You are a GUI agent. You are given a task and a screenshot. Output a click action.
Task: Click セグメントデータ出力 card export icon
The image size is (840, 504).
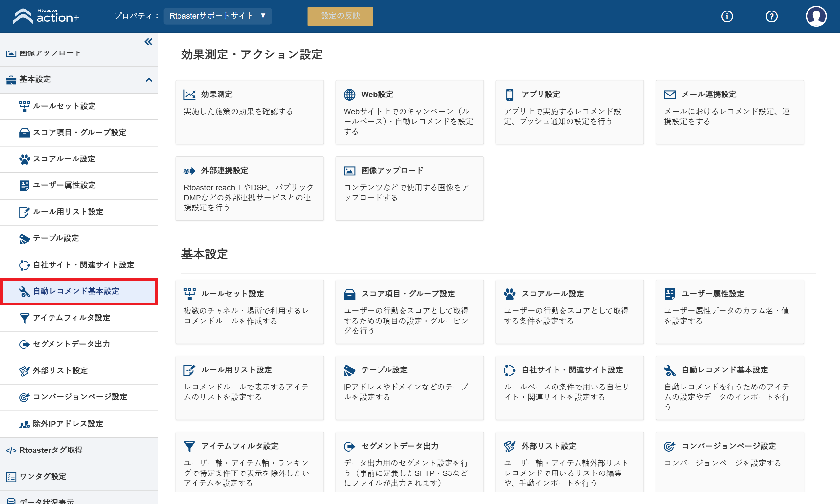click(x=349, y=446)
